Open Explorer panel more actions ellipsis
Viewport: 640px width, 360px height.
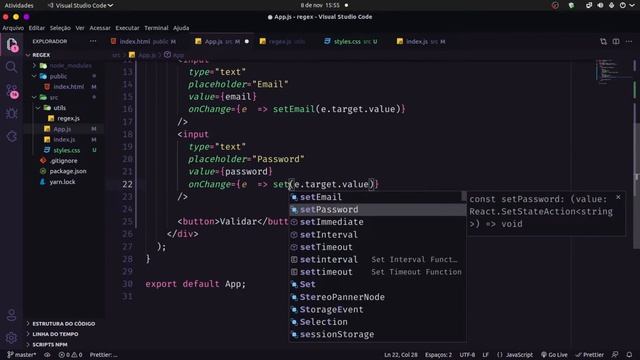93,41
